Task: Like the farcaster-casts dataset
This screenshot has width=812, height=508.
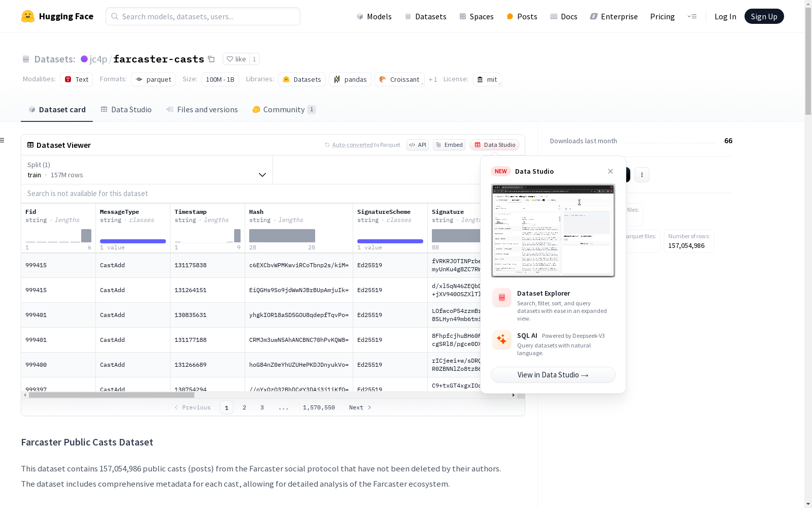Action: pyautogui.click(x=236, y=59)
